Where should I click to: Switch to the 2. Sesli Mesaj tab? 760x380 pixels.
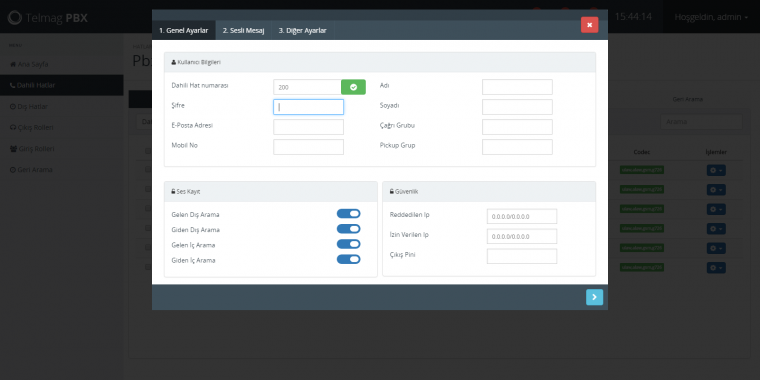(x=243, y=31)
